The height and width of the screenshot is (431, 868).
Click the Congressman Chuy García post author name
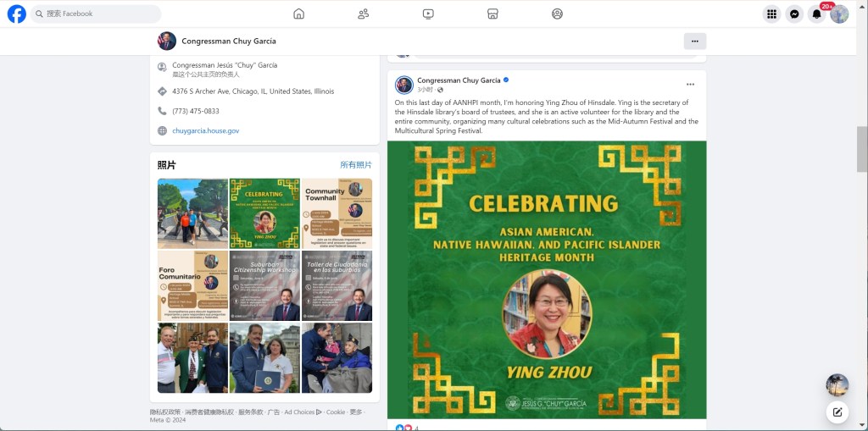coord(459,80)
